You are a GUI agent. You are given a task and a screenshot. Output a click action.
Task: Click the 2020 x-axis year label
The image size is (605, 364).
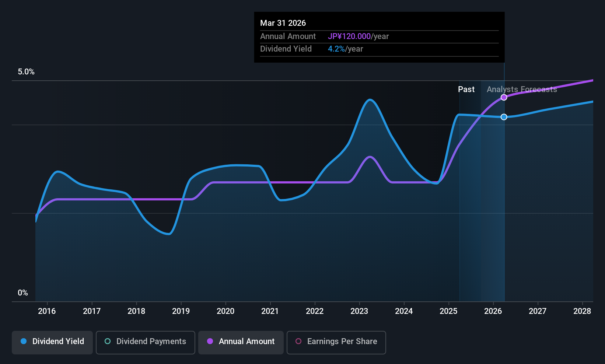(225, 311)
